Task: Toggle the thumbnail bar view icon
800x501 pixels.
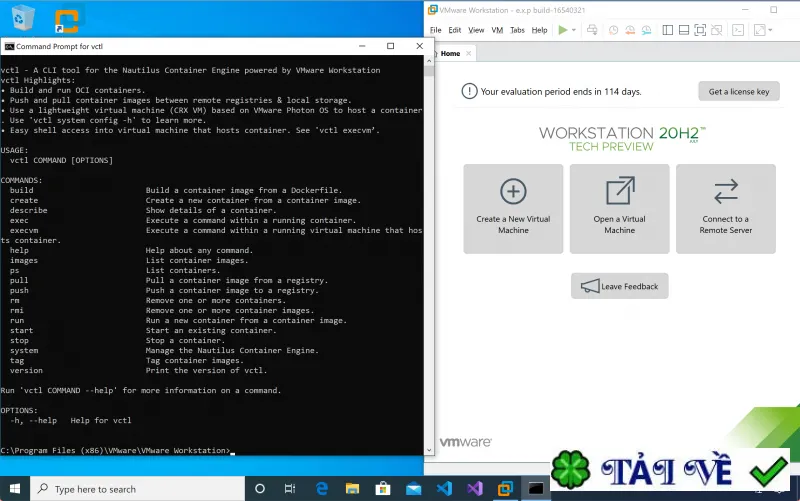Action: 684,30
